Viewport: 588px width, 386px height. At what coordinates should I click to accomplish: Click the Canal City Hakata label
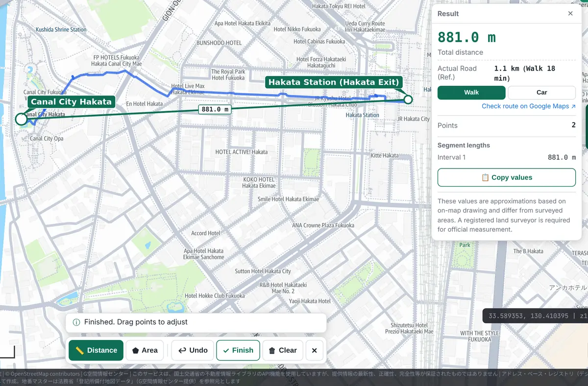point(72,102)
